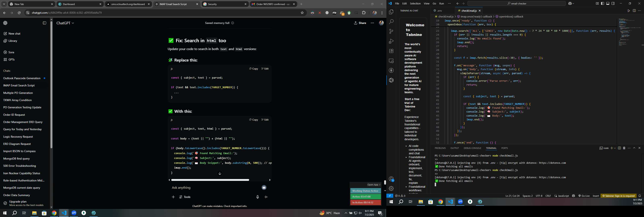Toggle the VS Code secondary side bar

(x=613, y=3)
